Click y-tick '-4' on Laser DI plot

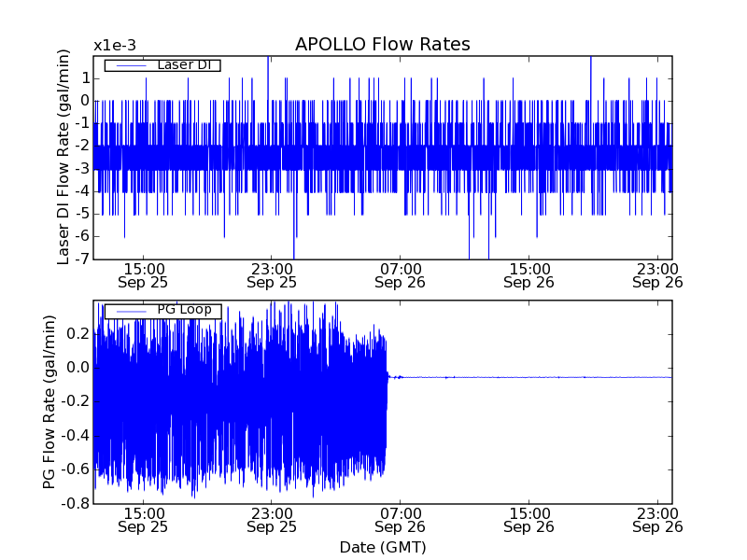pos(82,191)
